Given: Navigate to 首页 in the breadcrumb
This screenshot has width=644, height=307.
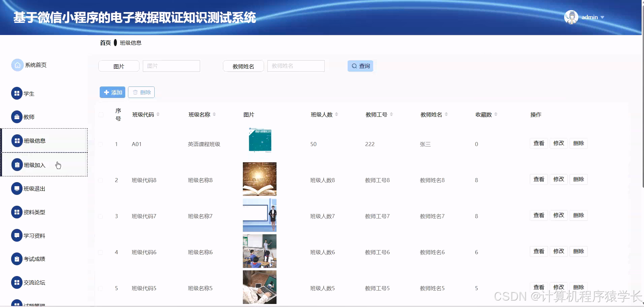Looking at the screenshot, I should 105,43.
